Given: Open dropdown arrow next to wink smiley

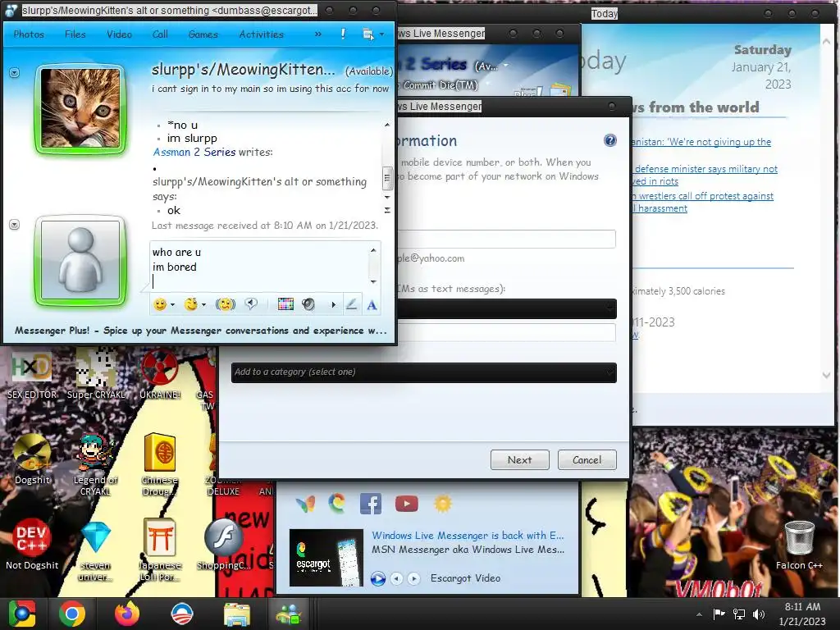Looking at the screenshot, I should pos(203,305).
